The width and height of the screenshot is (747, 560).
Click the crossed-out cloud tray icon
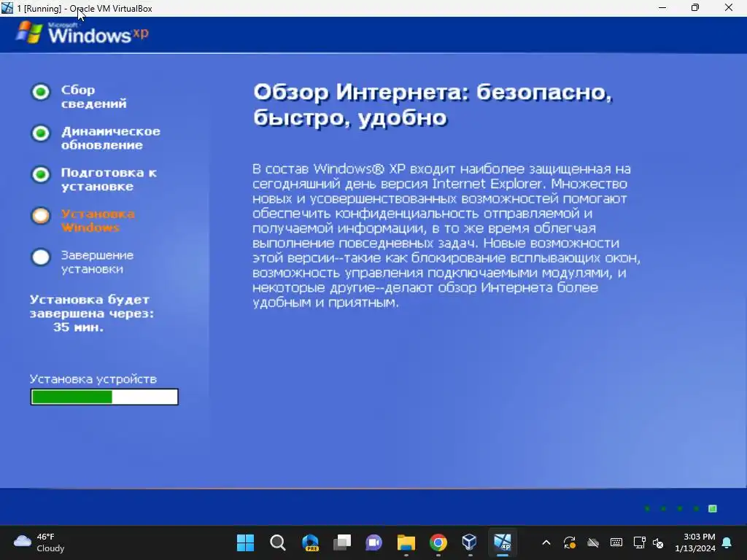(x=592, y=542)
